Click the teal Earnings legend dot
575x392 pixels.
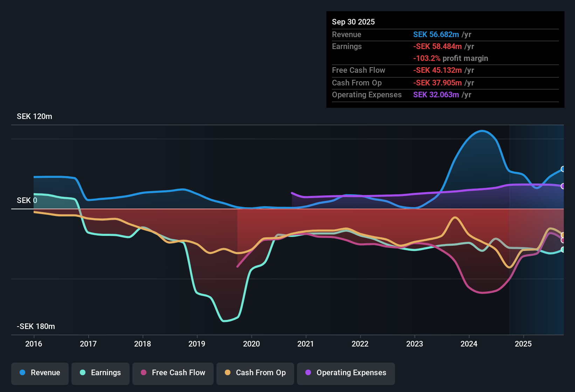[83, 373]
